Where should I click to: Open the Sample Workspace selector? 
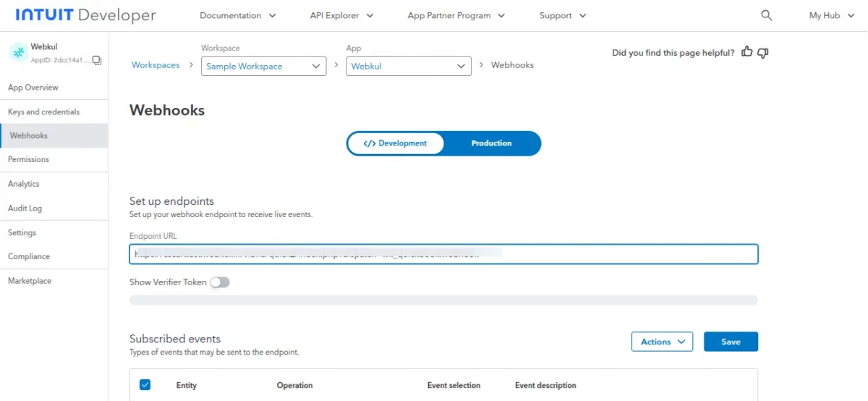pos(263,66)
